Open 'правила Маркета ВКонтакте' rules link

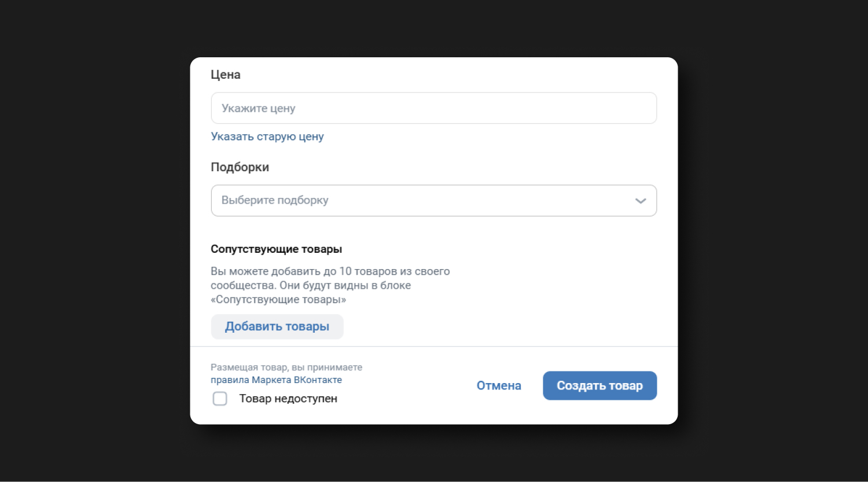(276, 380)
